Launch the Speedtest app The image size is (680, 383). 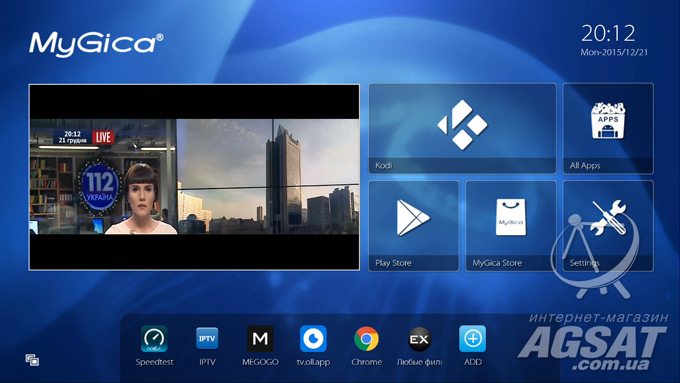pyautogui.click(x=154, y=346)
